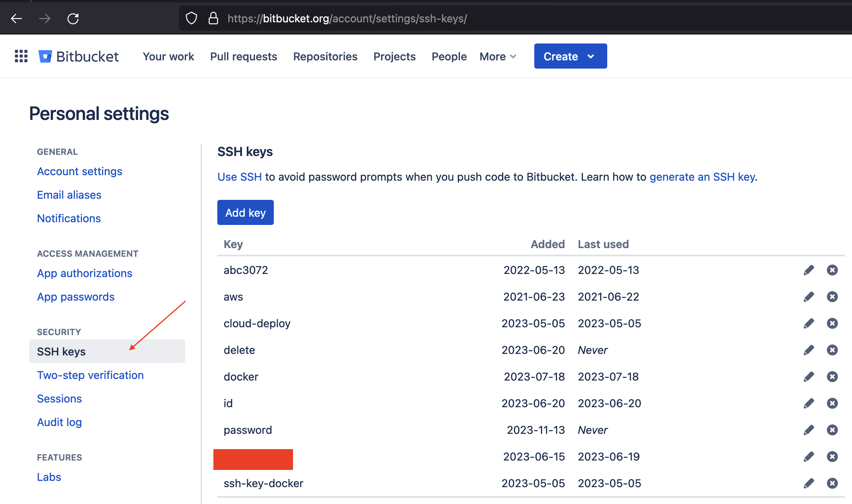Click the browser back arrow
The image size is (852, 504).
click(16, 18)
